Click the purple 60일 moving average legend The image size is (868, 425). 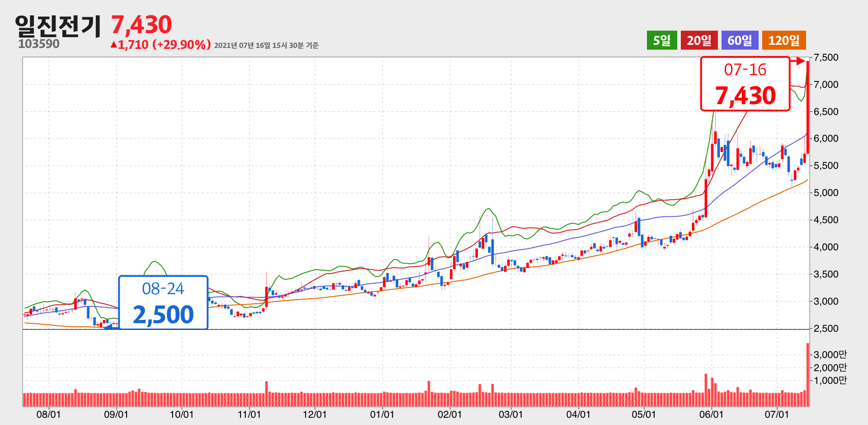(x=740, y=40)
